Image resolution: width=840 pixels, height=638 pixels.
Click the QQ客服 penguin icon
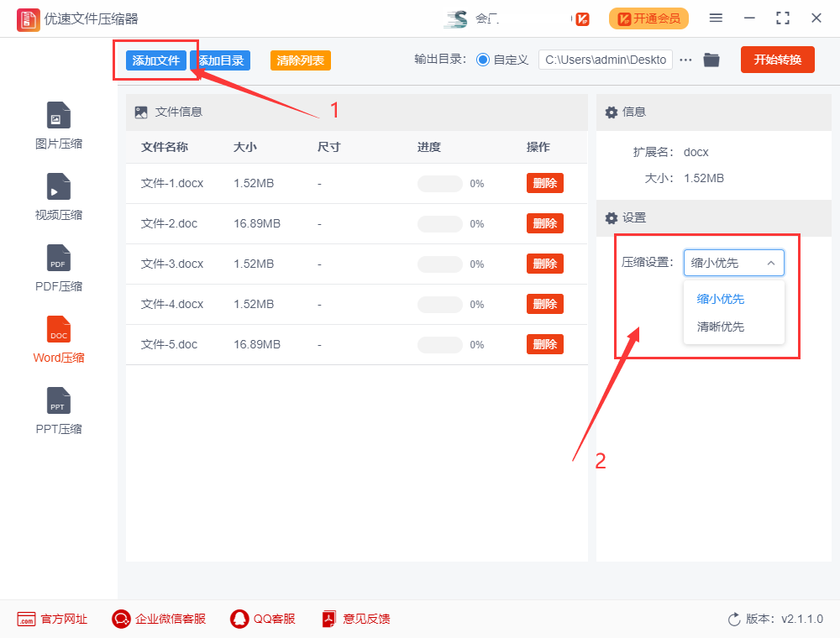coord(239,620)
